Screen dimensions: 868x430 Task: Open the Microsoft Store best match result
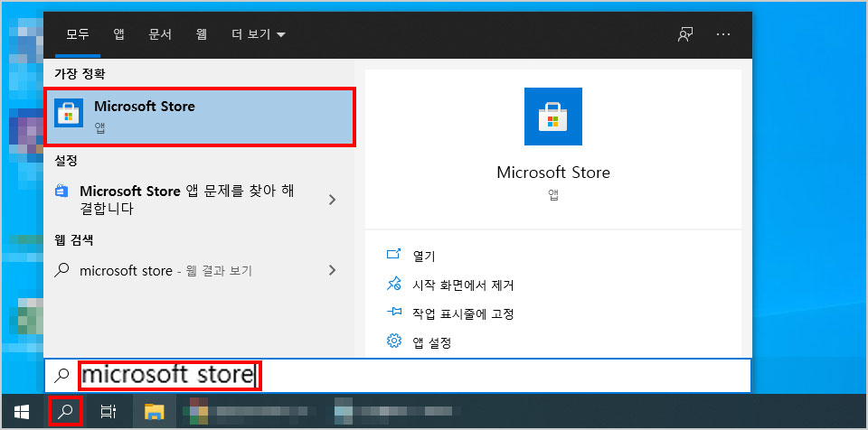coord(199,117)
